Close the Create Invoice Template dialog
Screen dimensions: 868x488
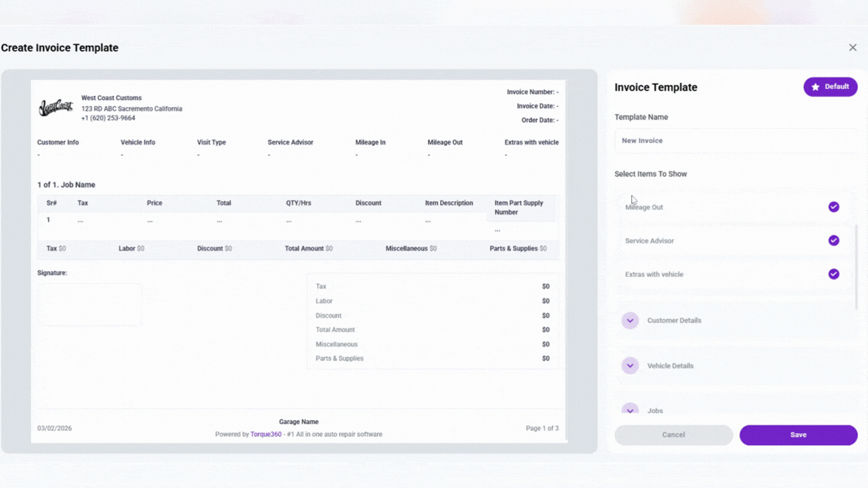coord(852,47)
